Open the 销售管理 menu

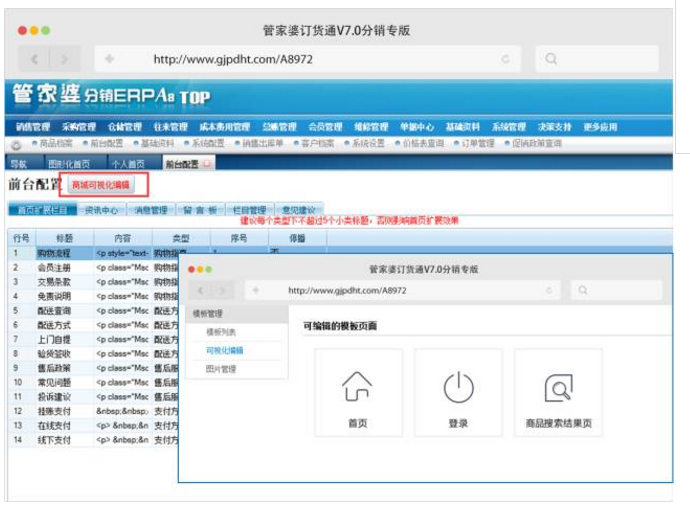33,127
